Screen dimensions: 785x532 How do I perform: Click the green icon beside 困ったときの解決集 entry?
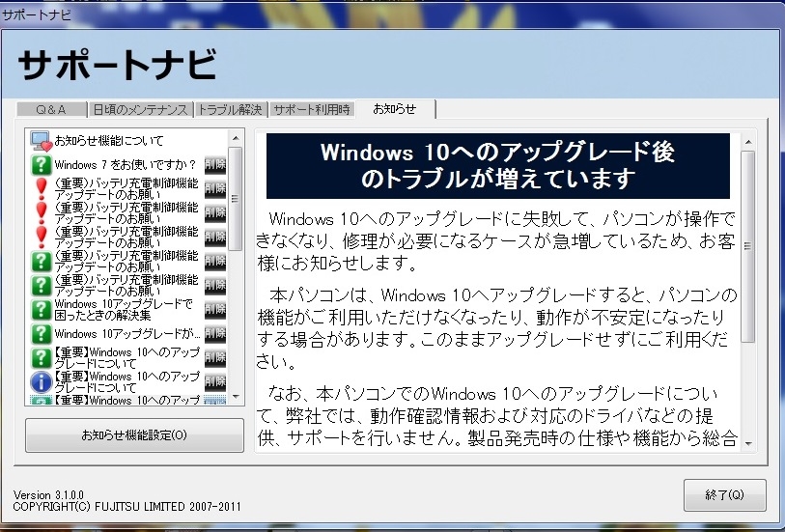coord(42,310)
